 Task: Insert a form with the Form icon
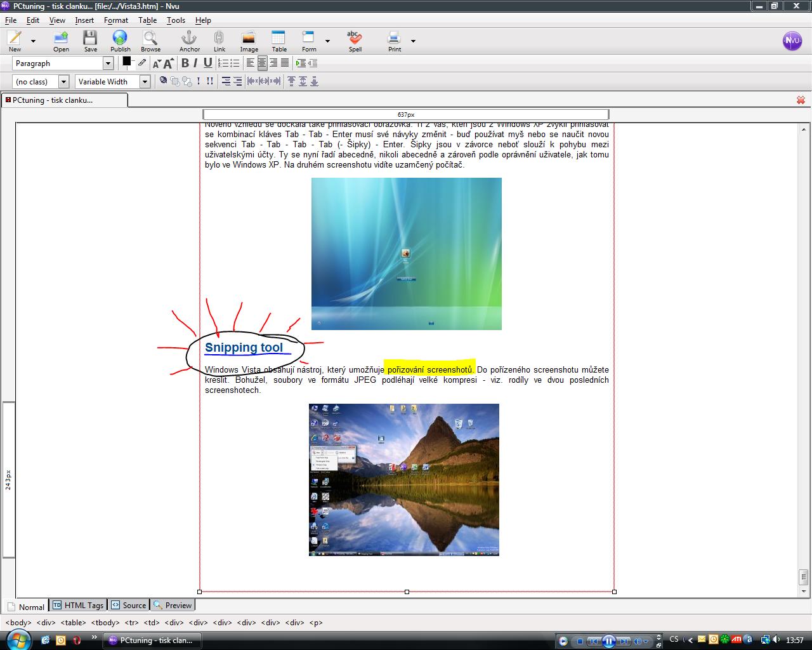309,41
